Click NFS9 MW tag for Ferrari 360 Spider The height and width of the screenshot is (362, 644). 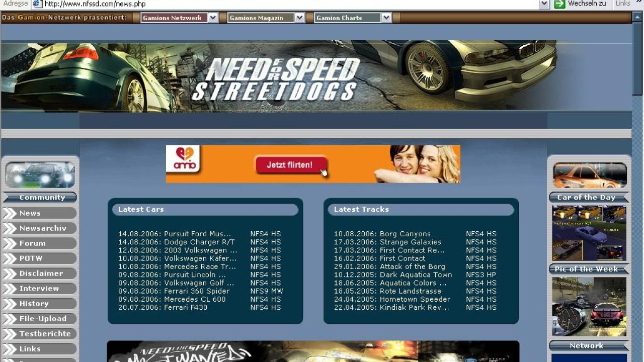[267, 291]
